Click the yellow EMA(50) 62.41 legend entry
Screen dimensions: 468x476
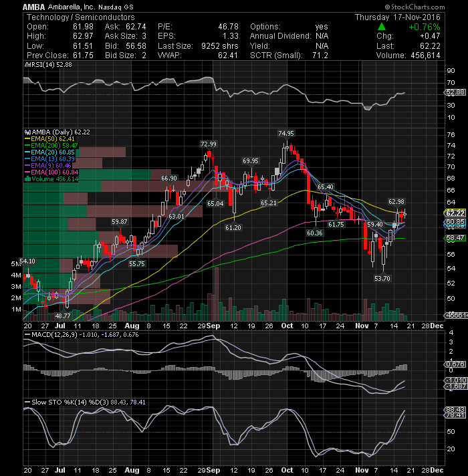pos(49,139)
